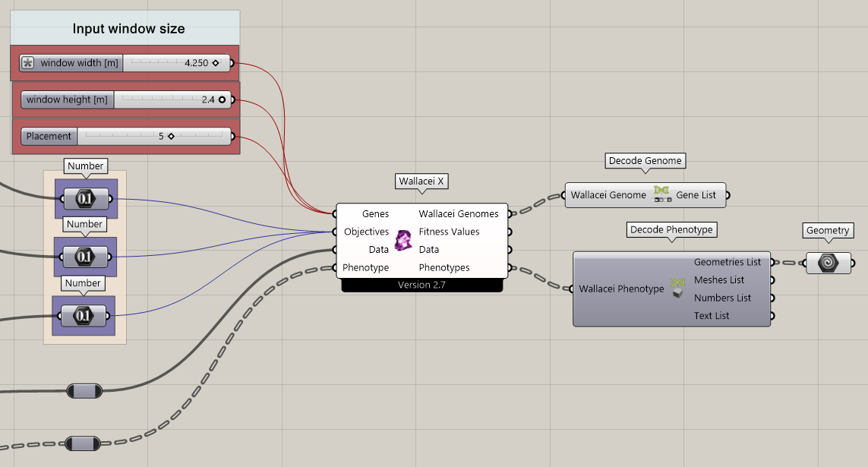The image size is (868, 467).
Task: Select the spiral Geometry parameter icon
Action: 828,262
